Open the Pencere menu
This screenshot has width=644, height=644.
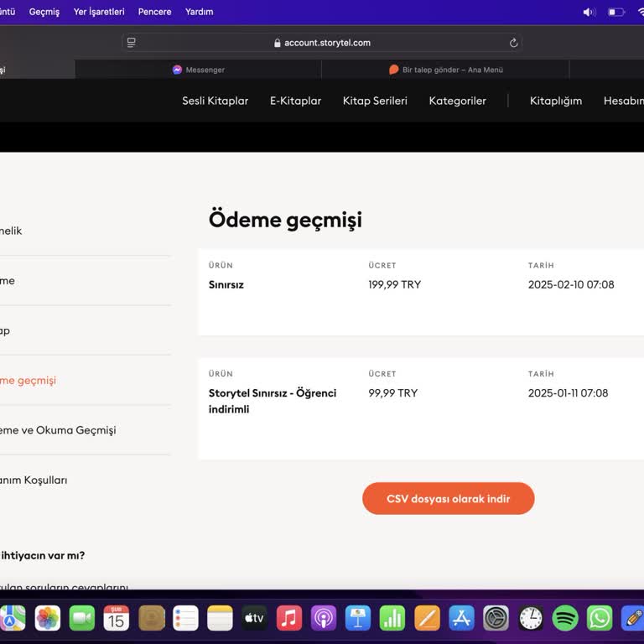click(x=154, y=12)
